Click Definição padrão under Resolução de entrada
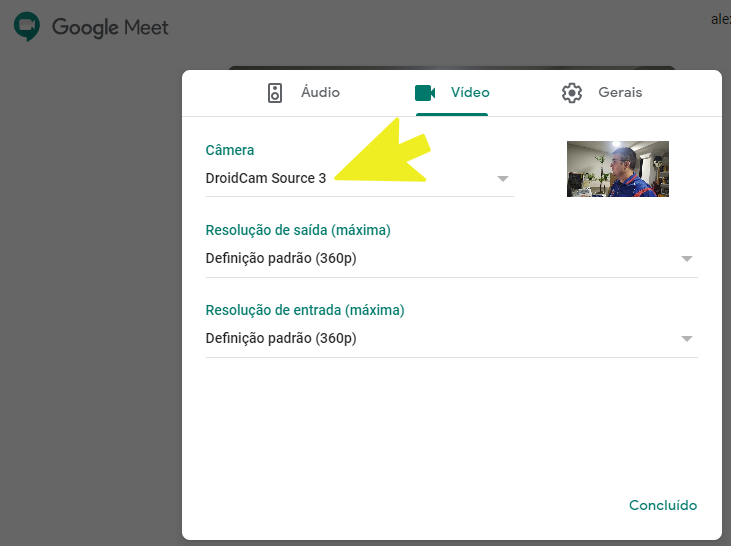 (x=281, y=339)
